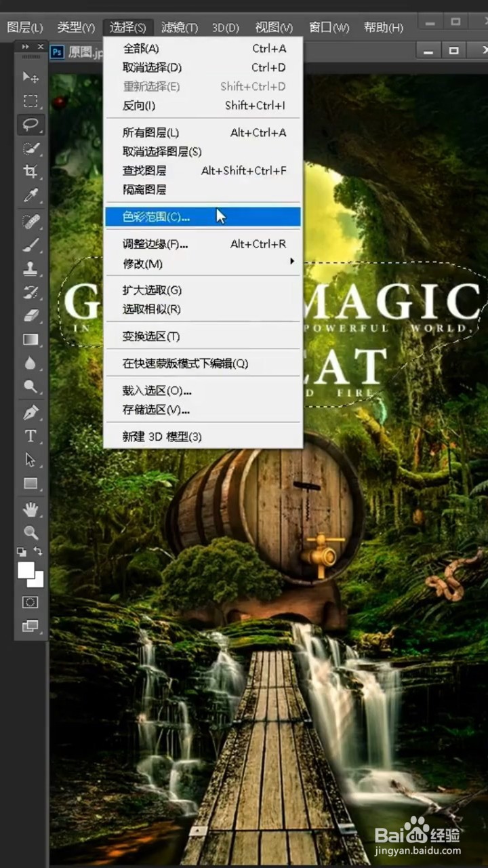
Task: Select the Quick Selection tool
Action: 30,149
